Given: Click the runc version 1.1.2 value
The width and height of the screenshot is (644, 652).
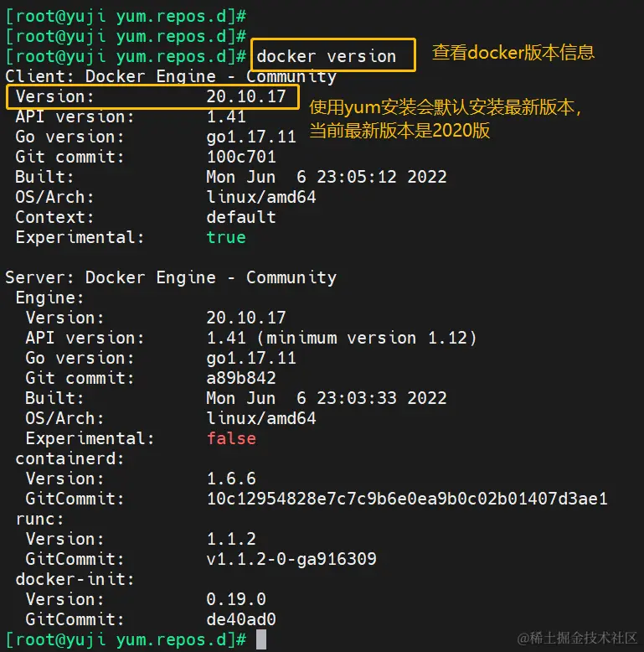Looking at the screenshot, I should tap(231, 539).
